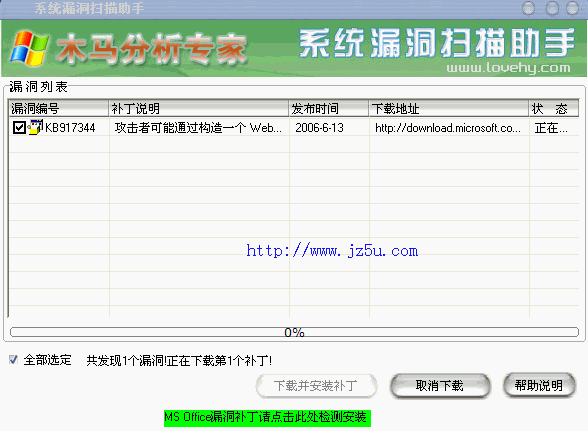
Task: Toggle the 全部选定 select-all checkbox
Action: pyautogui.click(x=13, y=360)
